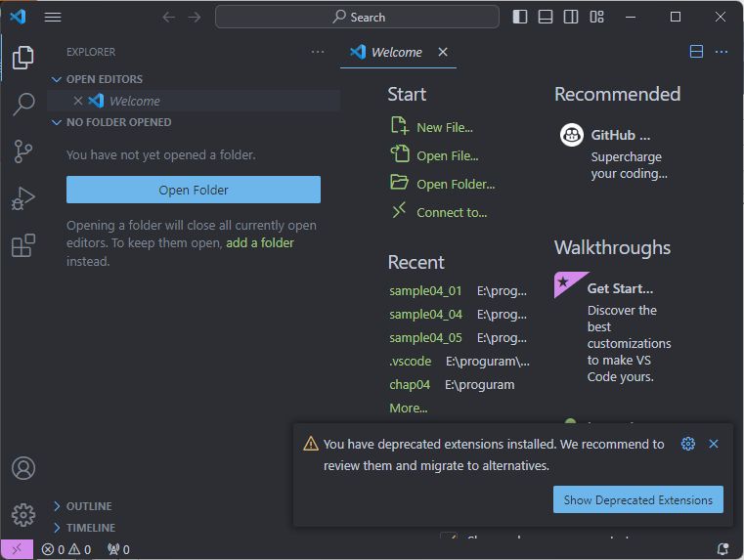Image resolution: width=744 pixels, height=560 pixels.
Task: Open editor More Actions menu
Action: click(722, 52)
